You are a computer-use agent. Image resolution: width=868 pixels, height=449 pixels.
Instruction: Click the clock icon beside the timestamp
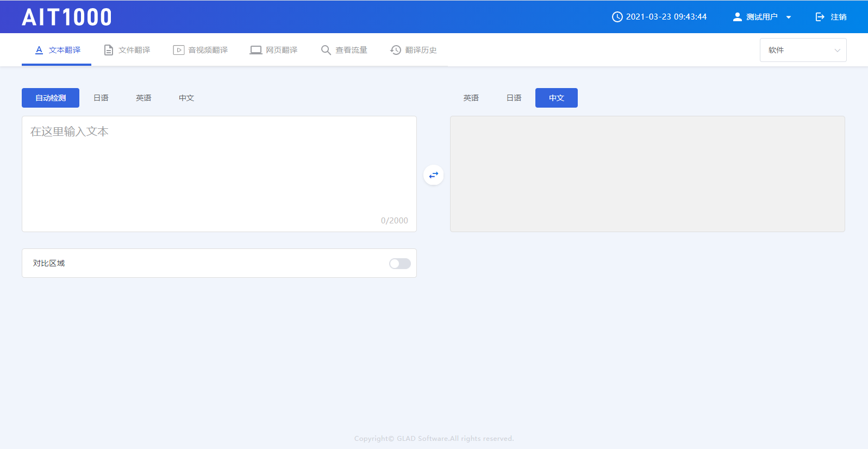point(617,17)
